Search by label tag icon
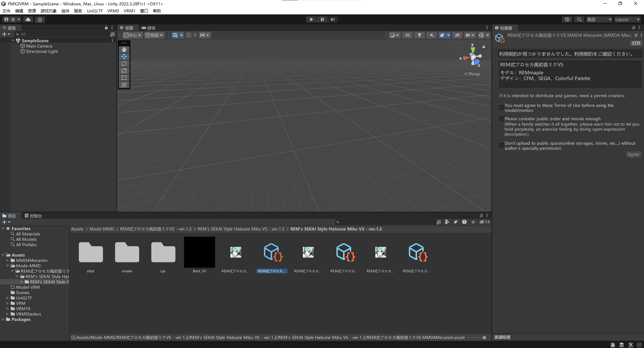Screen dimensions: 644x348 coord(455,222)
